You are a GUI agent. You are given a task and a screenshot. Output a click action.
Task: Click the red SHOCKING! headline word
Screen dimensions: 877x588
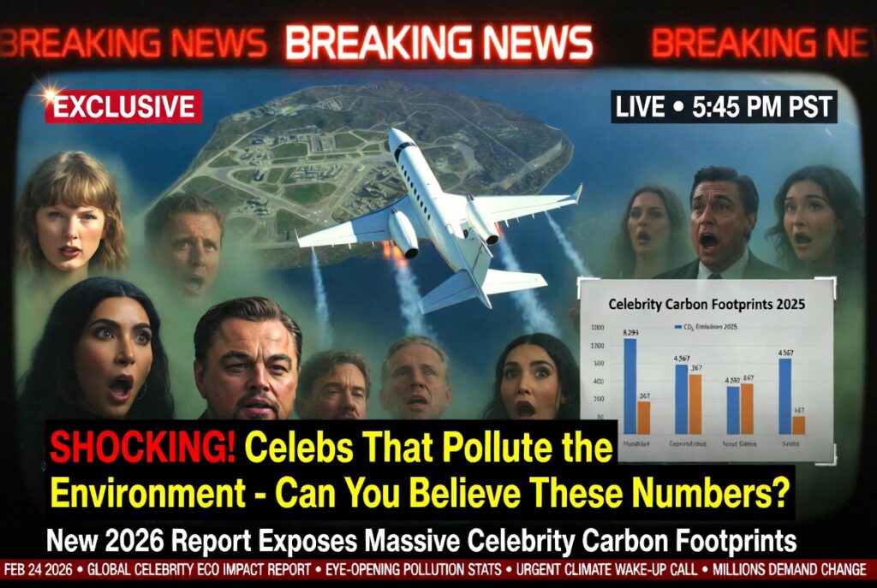[x=143, y=446]
